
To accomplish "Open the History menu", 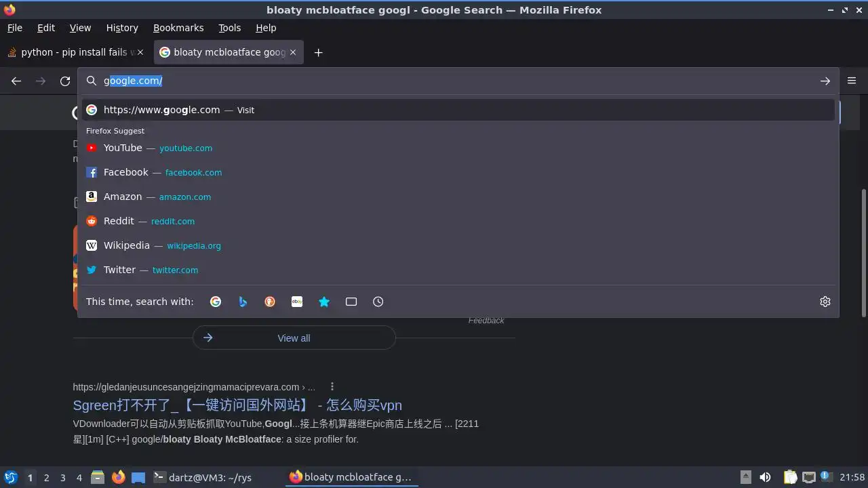I will [122, 28].
